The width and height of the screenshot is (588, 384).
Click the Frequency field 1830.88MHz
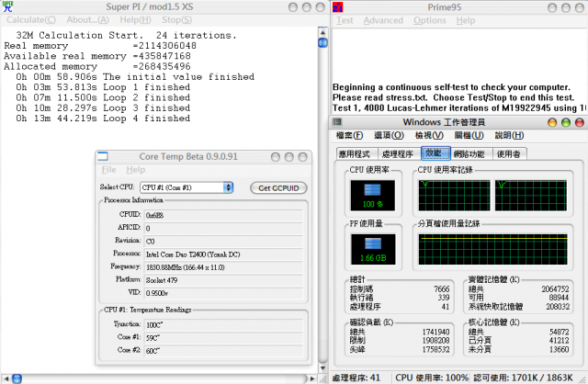point(223,267)
